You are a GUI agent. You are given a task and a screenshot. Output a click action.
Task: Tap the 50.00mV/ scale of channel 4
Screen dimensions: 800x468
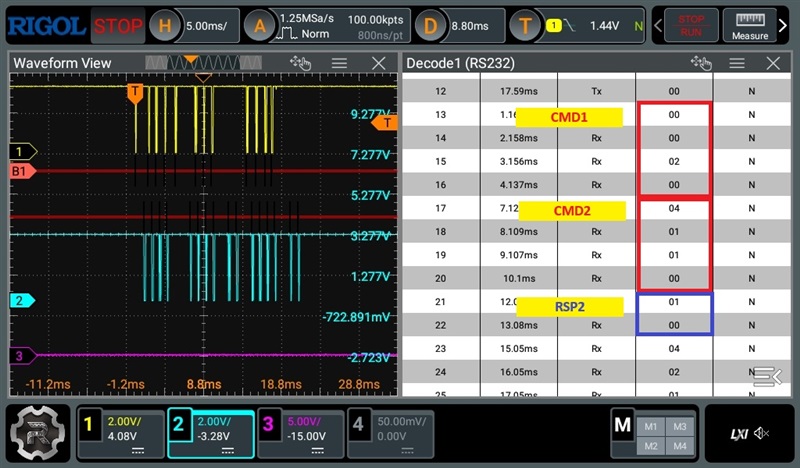pos(402,422)
